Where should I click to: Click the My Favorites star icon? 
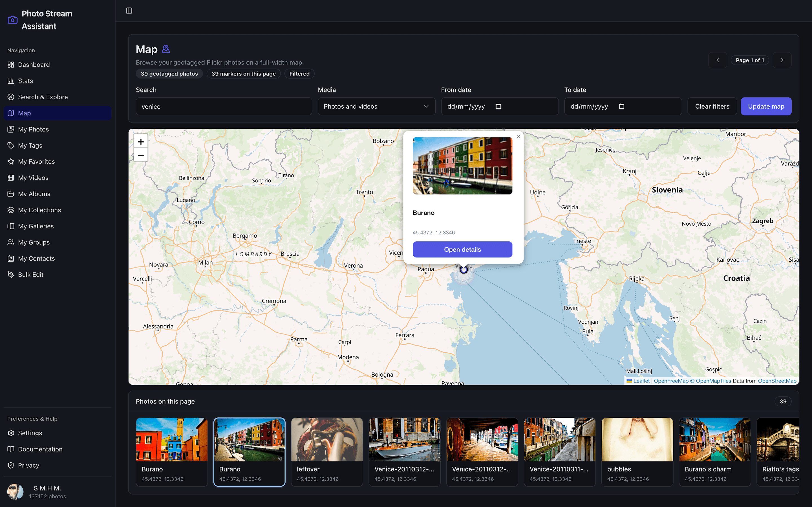pos(11,161)
